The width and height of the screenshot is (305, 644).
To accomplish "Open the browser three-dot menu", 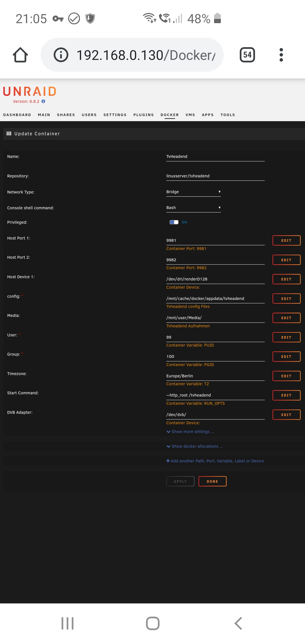I will point(281,55).
